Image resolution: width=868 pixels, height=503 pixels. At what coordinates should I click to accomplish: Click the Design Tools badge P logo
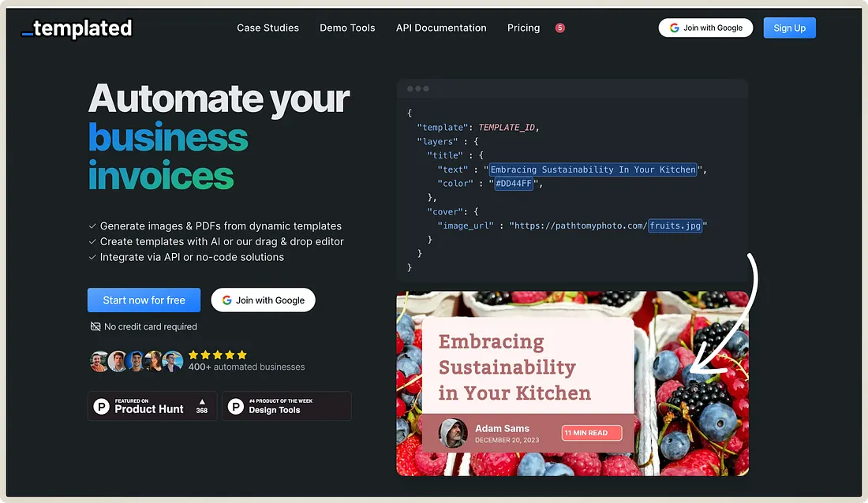pyautogui.click(x=236, y=407)
